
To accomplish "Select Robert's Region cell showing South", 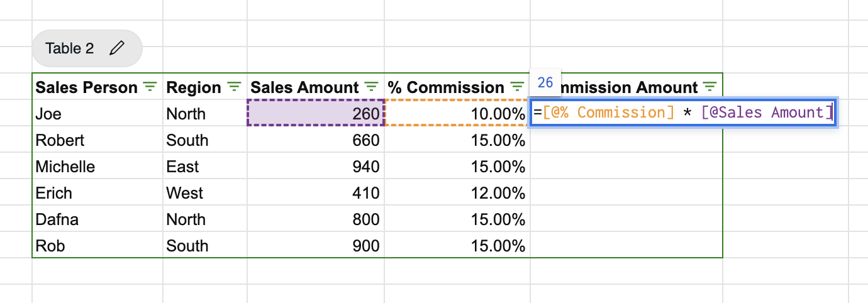I will [204, 140].
